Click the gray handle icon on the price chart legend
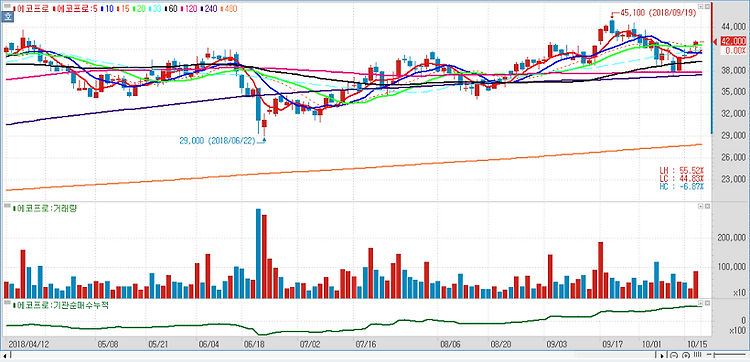The height and width of the screenshot is (362, 750). point(7,6)
